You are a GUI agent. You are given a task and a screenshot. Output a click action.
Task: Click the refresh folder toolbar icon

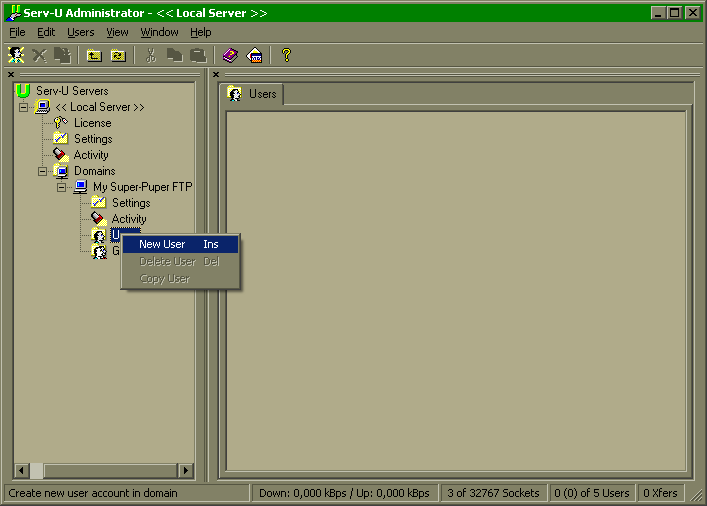118,55
